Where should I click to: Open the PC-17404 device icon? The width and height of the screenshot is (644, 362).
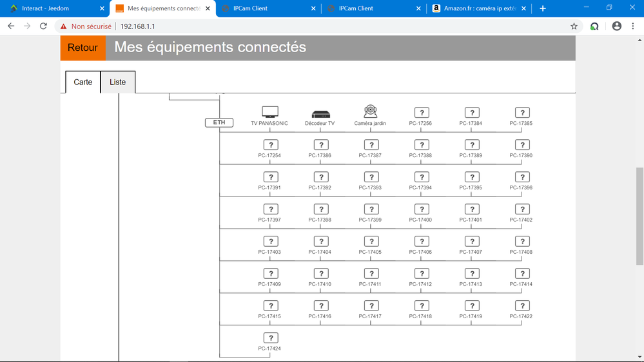(x=321, y=242)
